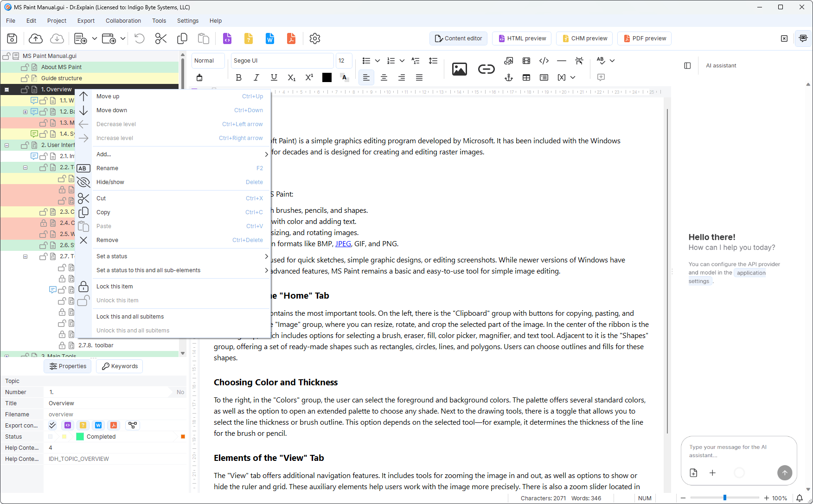
Task: Apply subscript formatting
Action: pos(292,77)
